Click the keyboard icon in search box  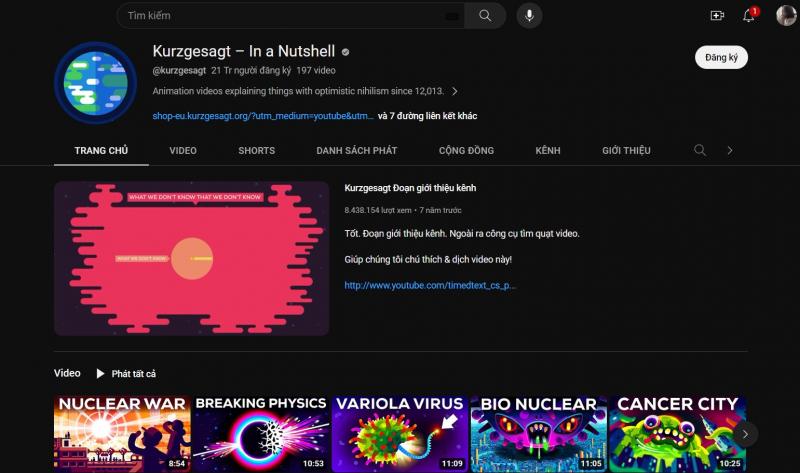[x=452, y=16]
